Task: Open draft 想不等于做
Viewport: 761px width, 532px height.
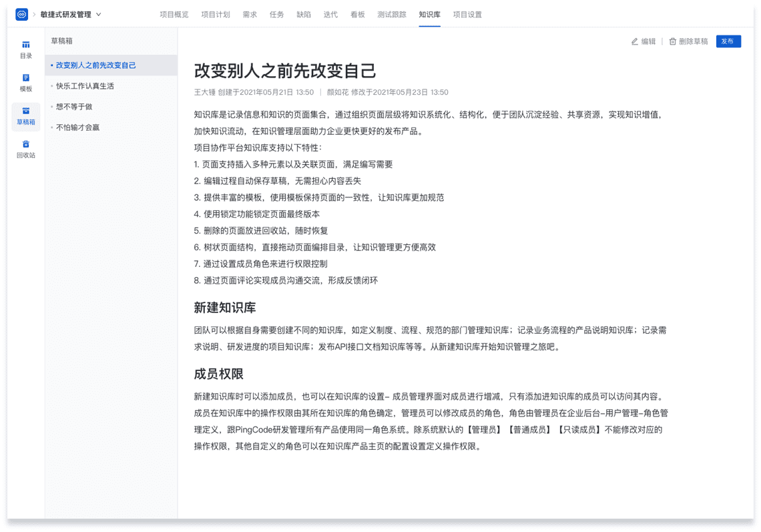Action: pyautogui.click(x=111, y=107)
